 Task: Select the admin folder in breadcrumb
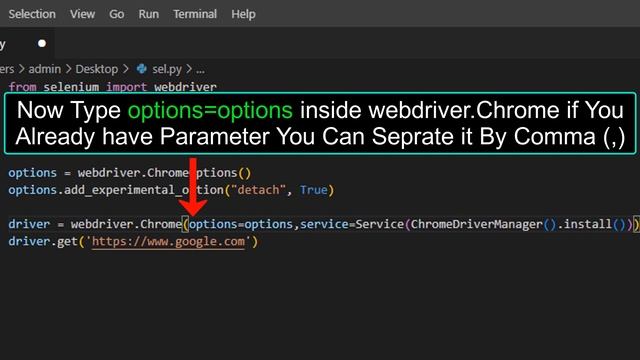[x=44, y=69]
